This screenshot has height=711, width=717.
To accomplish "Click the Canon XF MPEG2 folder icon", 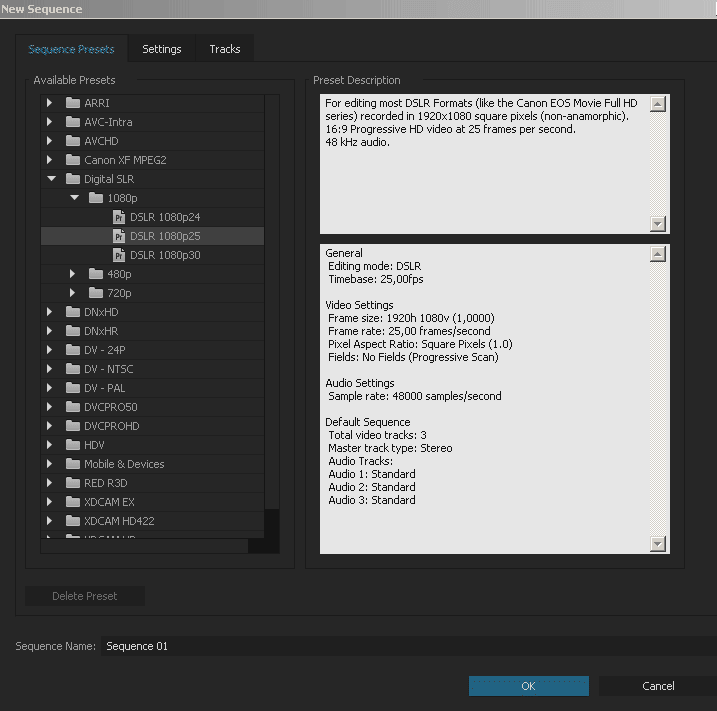I will [73, 160].
